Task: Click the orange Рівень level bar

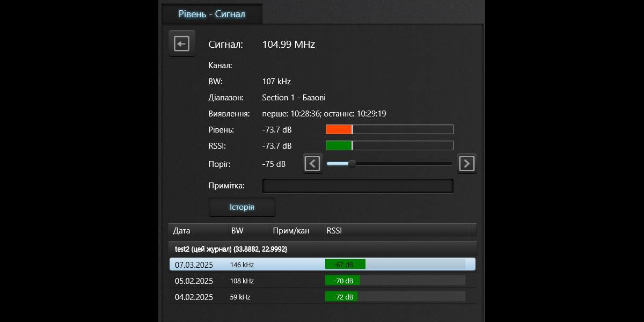Action: pos(338,129)
